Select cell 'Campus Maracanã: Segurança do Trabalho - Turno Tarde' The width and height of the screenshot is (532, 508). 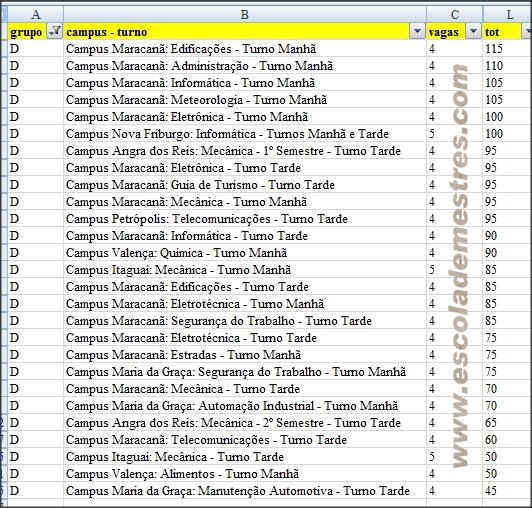click(x=245, y=321)
